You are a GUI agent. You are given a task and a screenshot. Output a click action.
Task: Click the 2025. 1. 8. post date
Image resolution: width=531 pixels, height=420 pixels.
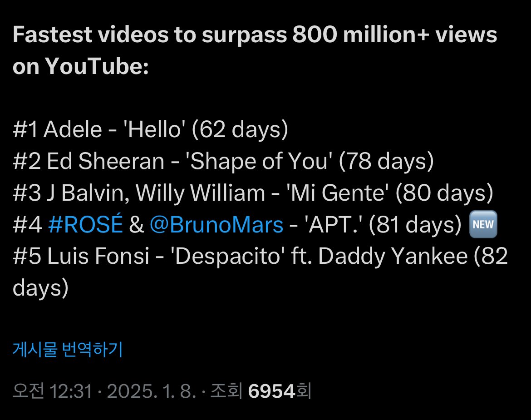[151, 391]
